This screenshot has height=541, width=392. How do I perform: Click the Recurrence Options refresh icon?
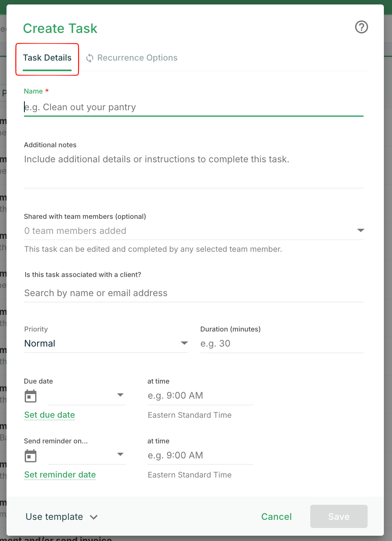(x=90, y=58)
